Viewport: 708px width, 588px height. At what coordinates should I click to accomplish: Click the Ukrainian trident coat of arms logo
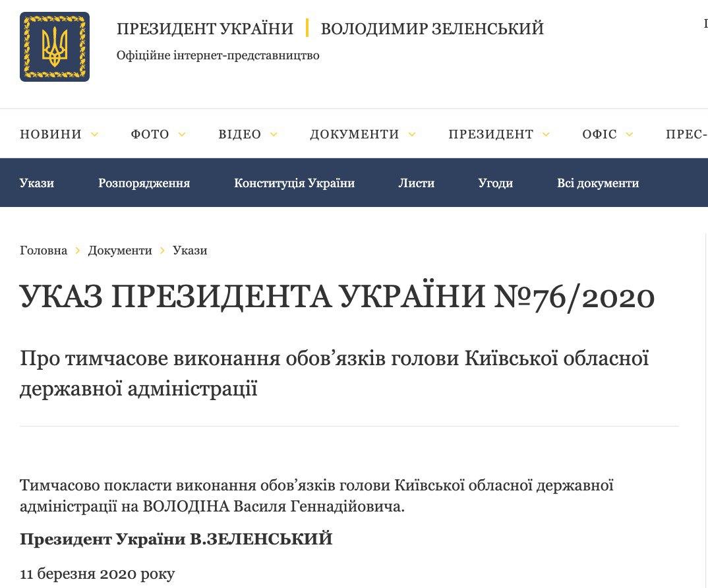point(55,47)
